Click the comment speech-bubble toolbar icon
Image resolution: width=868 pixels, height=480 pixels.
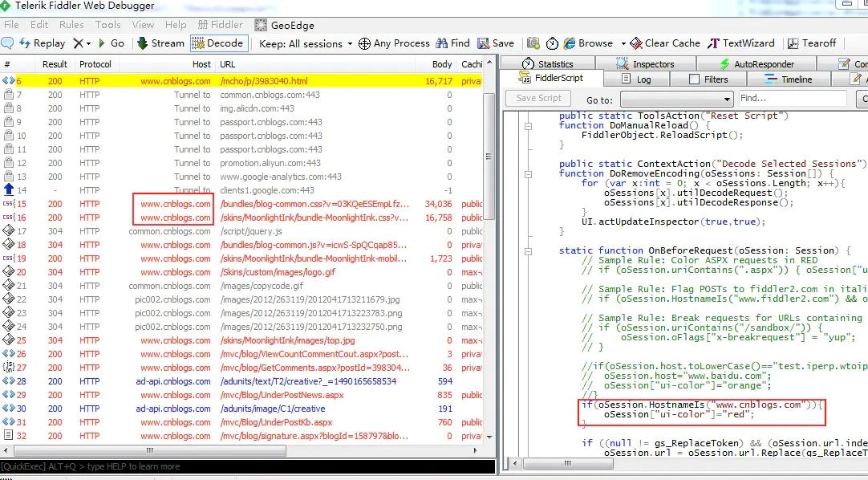pos(8,43)
